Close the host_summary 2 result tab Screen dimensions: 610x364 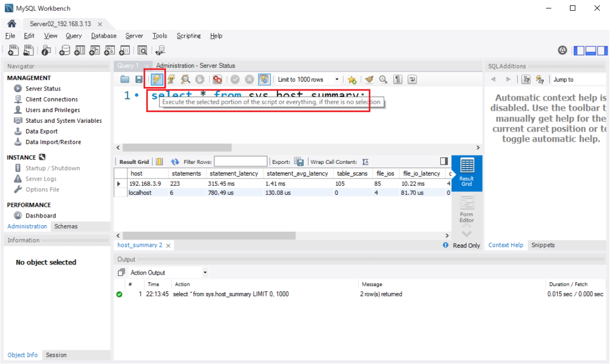pyautogui.click(x=169, y=245)
